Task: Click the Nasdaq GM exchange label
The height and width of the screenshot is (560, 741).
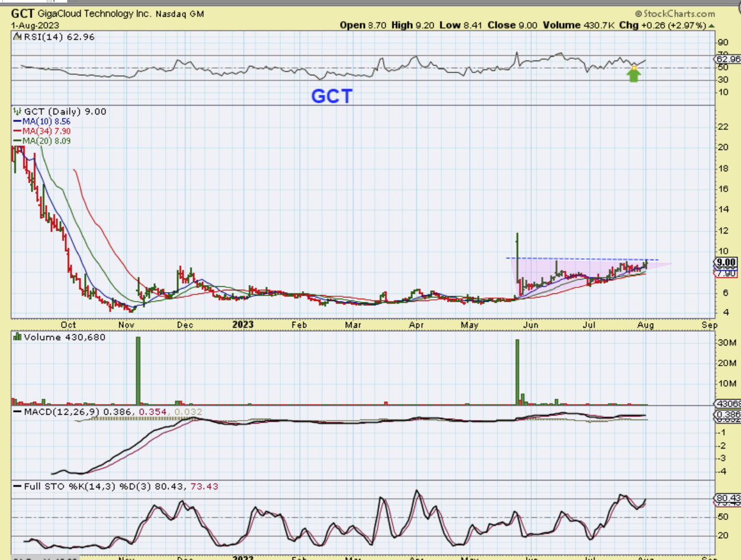Action: click(x=179, y=14)
